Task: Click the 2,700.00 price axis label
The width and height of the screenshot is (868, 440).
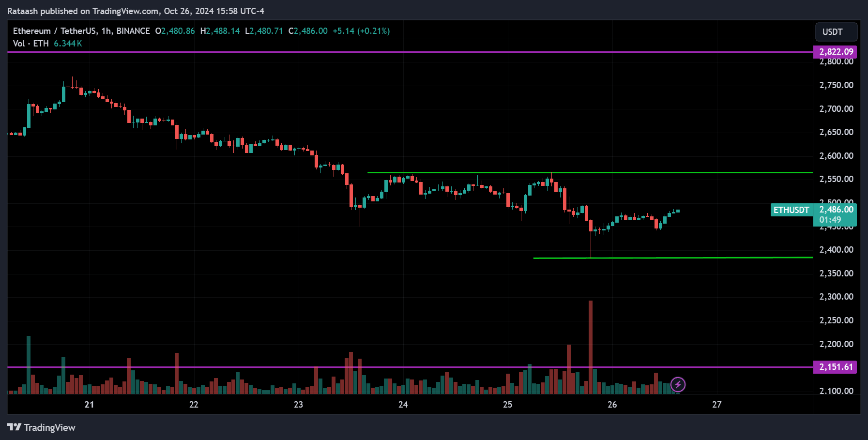Action: point(836,109)
